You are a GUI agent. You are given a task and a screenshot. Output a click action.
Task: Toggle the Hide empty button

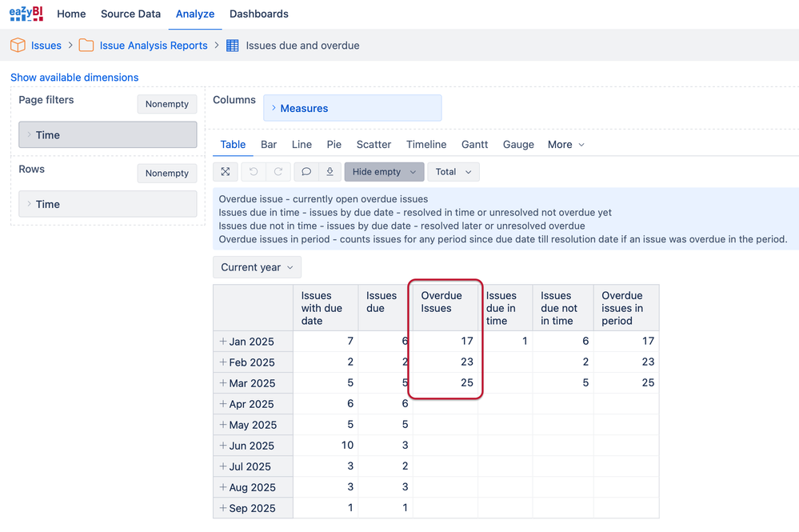click(x=384, y=172)
